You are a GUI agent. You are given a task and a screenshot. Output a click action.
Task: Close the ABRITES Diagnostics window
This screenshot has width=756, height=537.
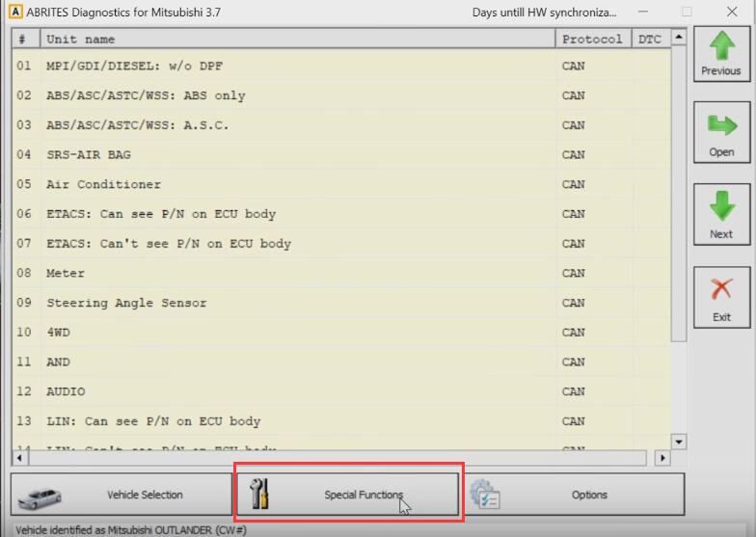click(x=732, y=12)
